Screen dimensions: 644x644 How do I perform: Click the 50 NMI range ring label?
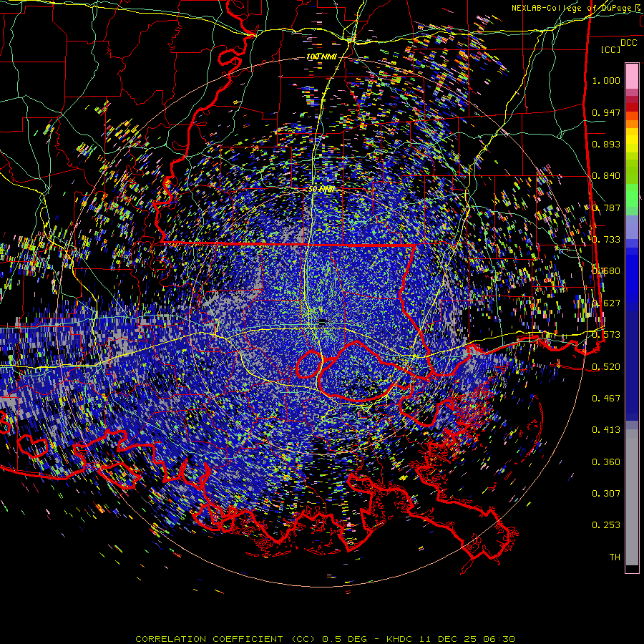pyautogui.click(x=321, y=190)
